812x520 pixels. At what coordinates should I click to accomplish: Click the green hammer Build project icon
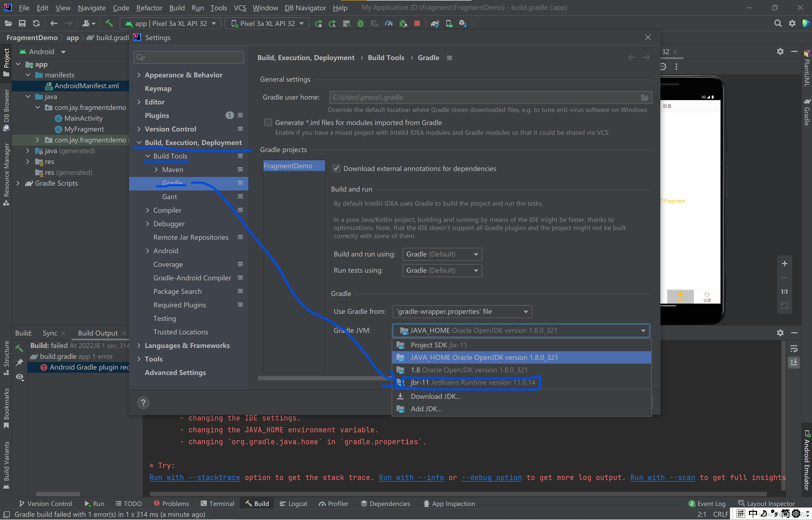tap(109, 23)
